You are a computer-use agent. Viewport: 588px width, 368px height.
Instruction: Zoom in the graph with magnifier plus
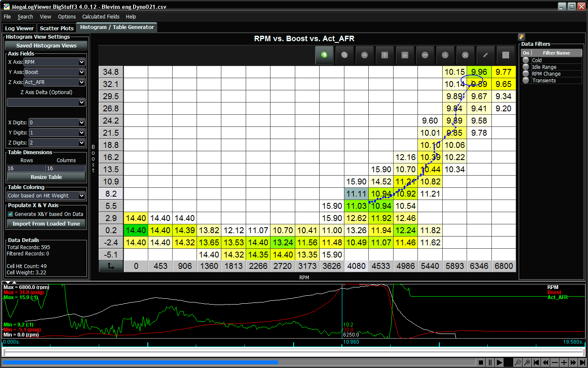(527, 362)
